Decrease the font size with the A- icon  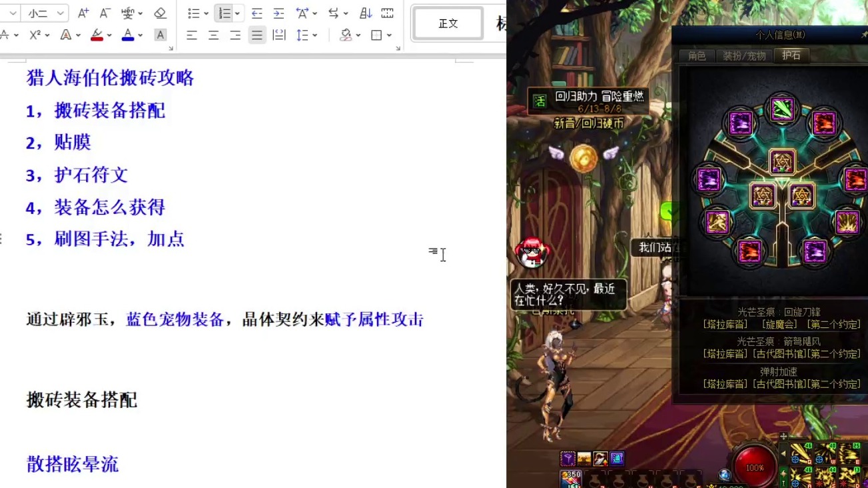[104, 13]
